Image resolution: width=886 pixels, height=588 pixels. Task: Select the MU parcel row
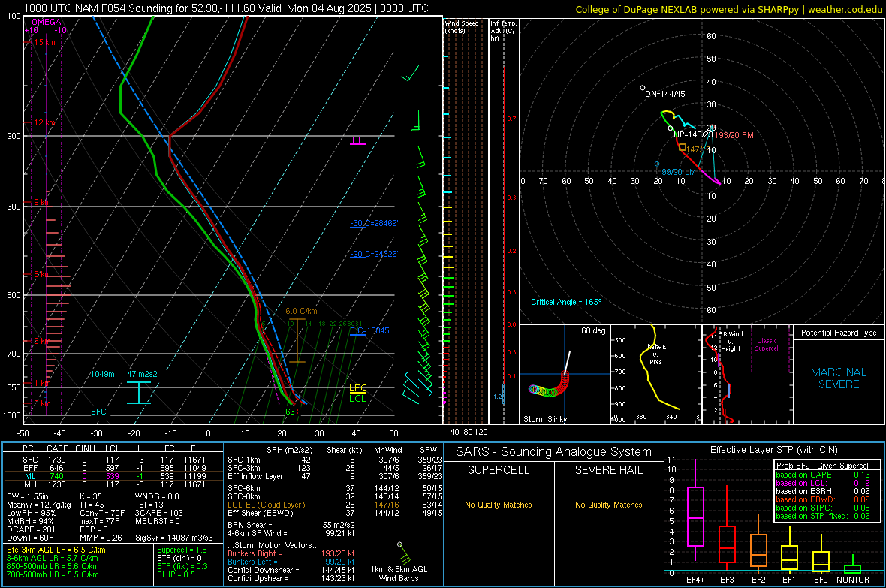tap(113, 484)
